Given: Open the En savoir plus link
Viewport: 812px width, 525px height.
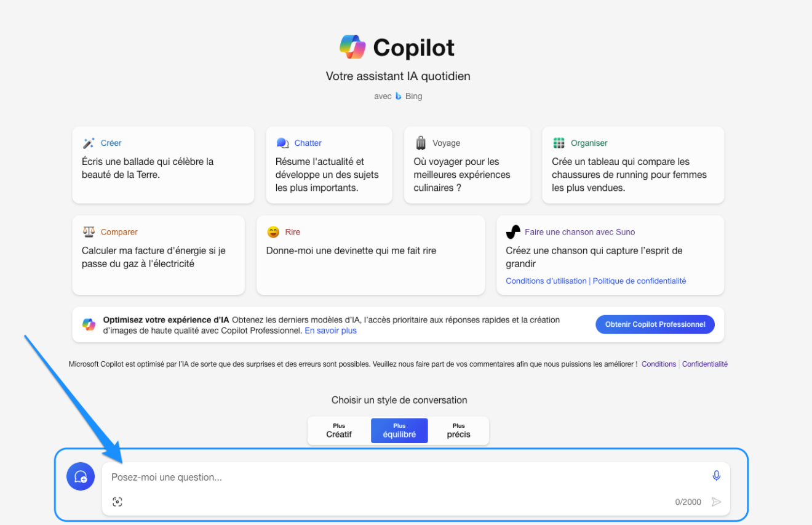Looking at the screenshot, I should pyautogui.click(x=330, y=331).
